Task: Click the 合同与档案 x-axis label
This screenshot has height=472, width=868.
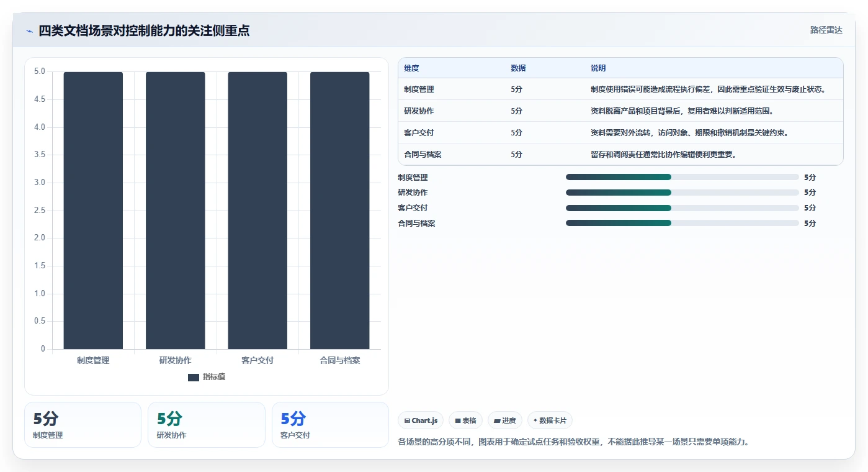Action: pyautogui.click(x=340, y=360)
